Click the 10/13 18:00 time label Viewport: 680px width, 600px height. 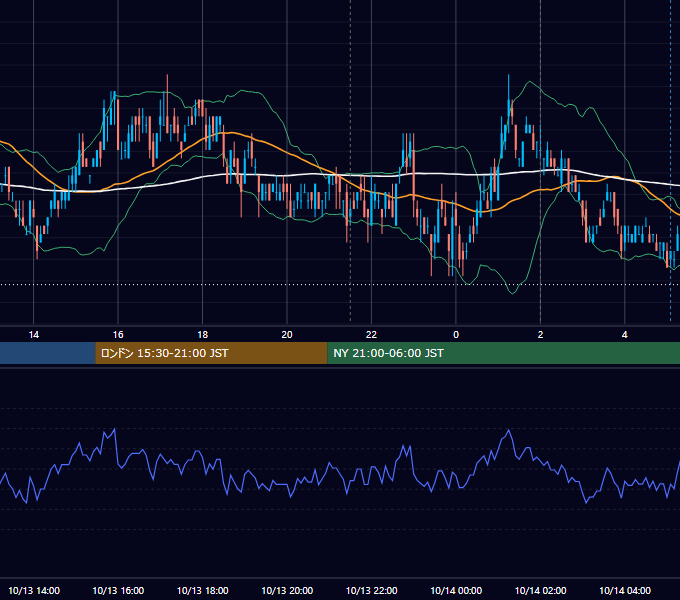(203, 590)
